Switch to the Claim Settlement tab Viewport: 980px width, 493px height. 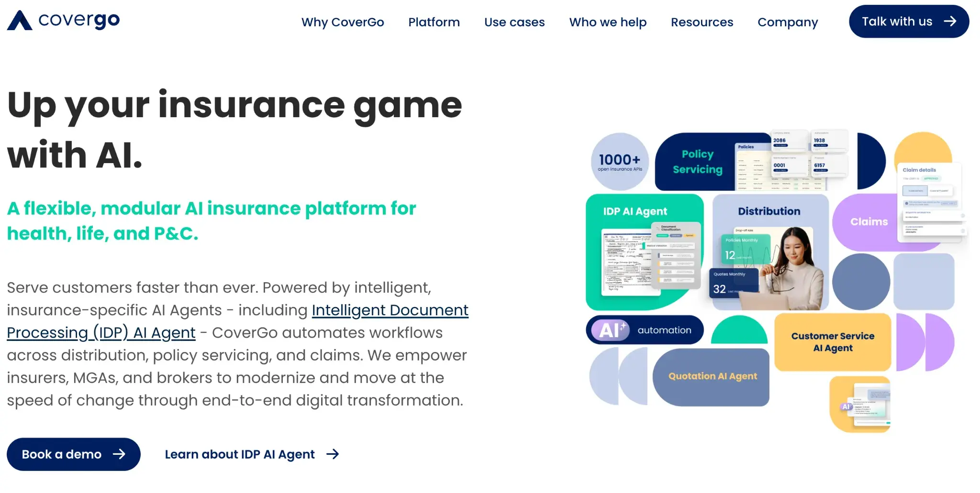tap(939, 191)
